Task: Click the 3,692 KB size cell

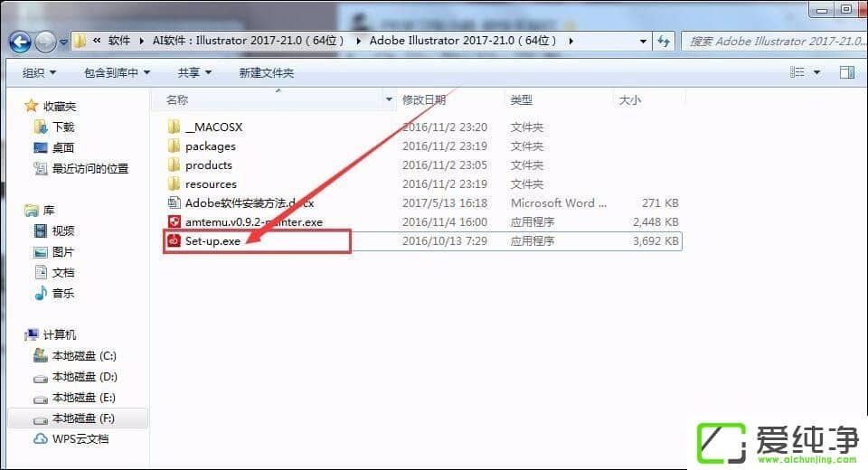Action: click(656, 240)
